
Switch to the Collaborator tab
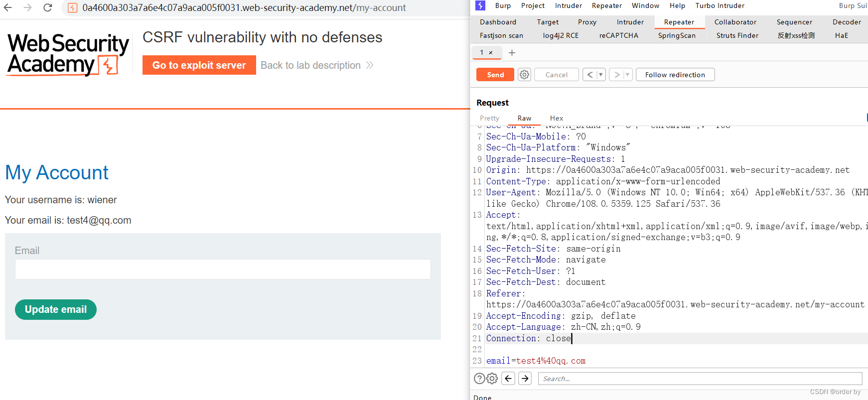pyautogui.click(x=735, y=22)
